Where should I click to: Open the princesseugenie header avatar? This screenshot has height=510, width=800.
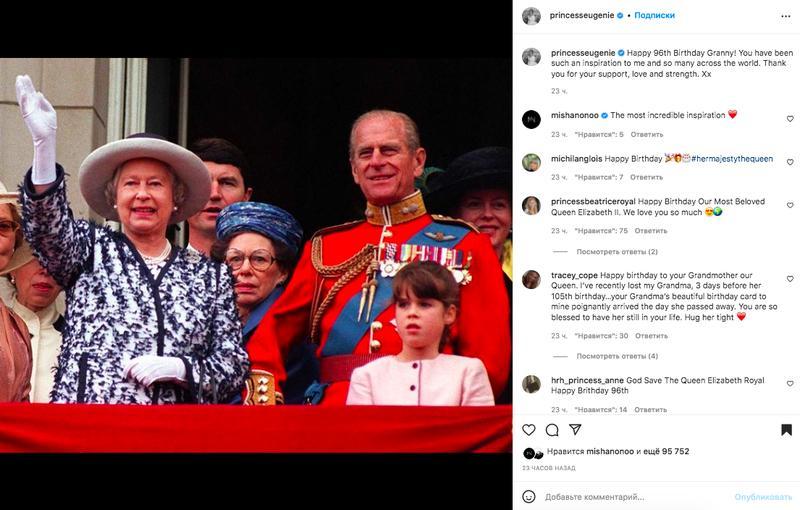(531, 16)
